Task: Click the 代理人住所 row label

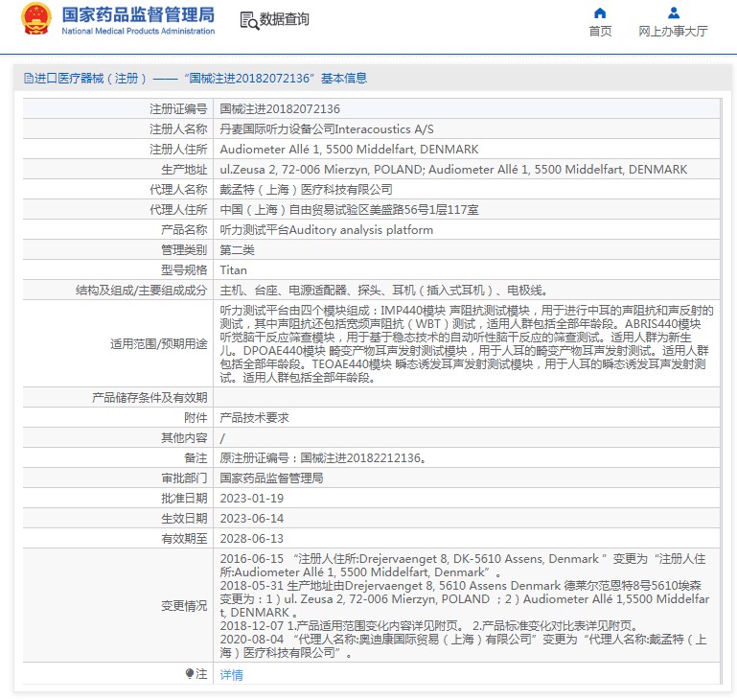Action: click(x=178, y=210)
